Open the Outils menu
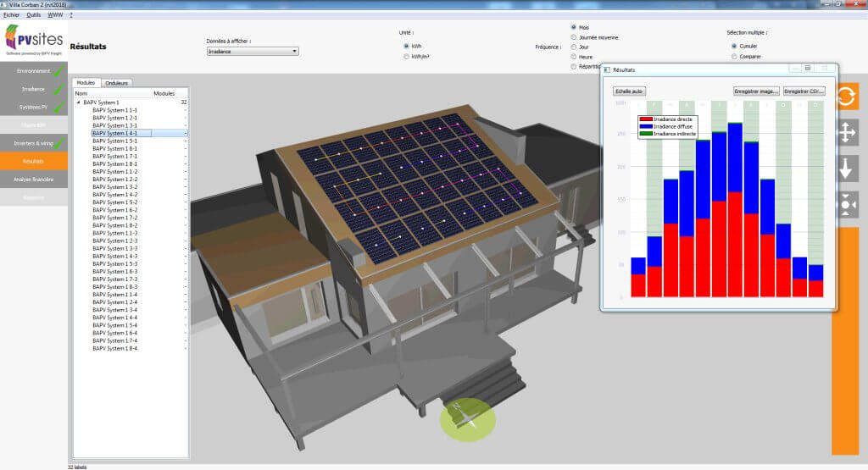The height and width of the screenshot is (470, 868). tap(34, 15)
